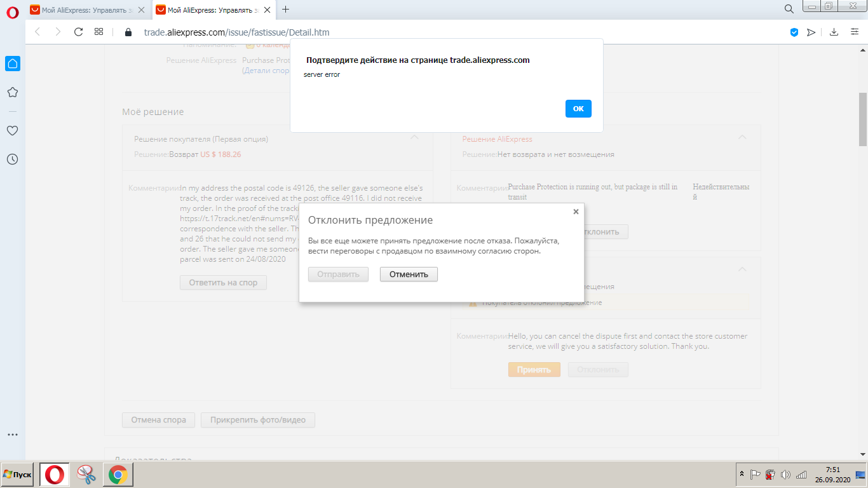Click the system tray volume speaker icon
This screenshot has width=868, height=488.
(x=785, y=475)
